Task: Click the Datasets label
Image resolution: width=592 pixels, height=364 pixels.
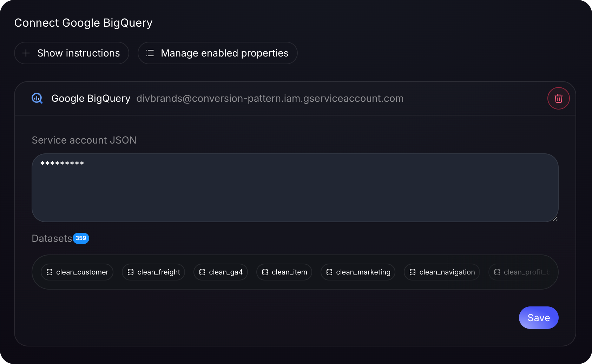Action: 52,238
